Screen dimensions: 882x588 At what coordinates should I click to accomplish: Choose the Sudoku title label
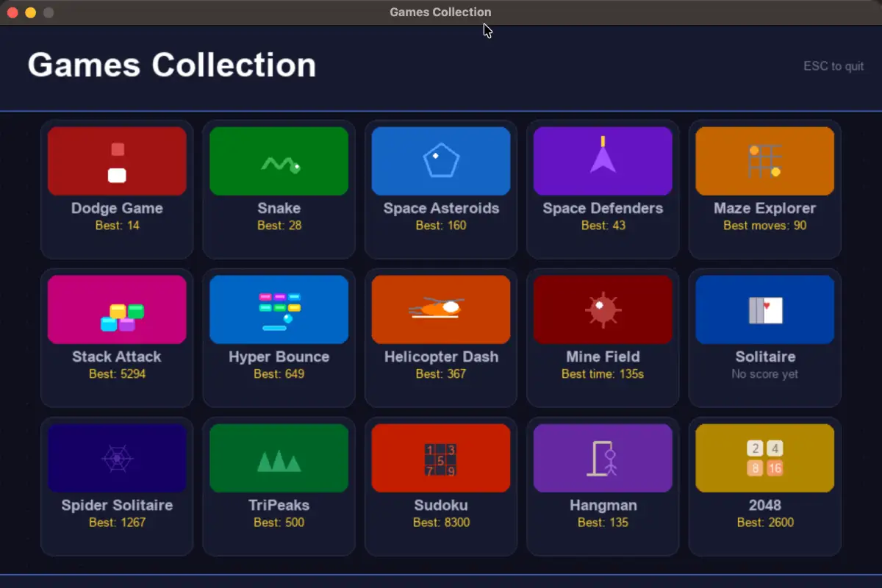(x=441, y=505)
